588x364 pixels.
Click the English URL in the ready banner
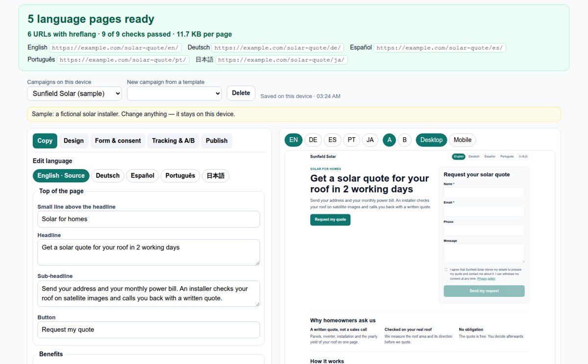[116, 48]
